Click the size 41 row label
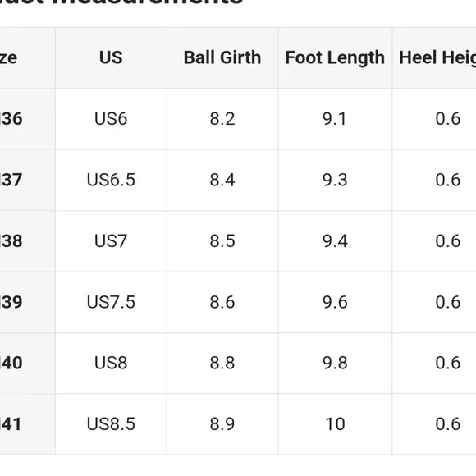Viewport: 476px width, 476px height. tap(11, 423)
